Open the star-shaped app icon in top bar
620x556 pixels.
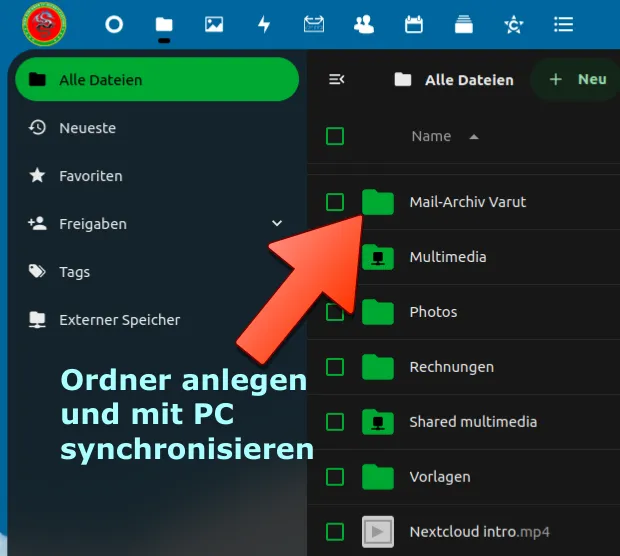(514, 25)
